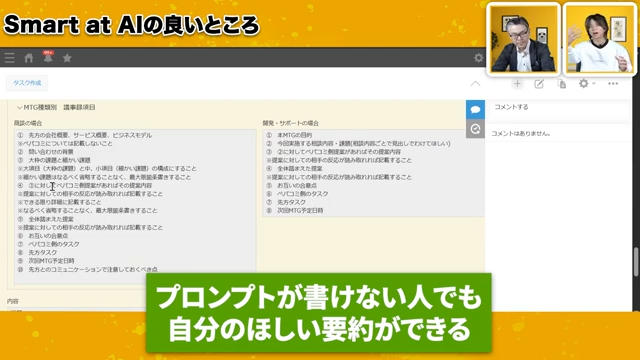The width and height of the screenshot is (640, 360).
Task: Click line ⑥ ペパコミ側のタスク in right box
Action: pyautogui.click(x=297, y=194)
